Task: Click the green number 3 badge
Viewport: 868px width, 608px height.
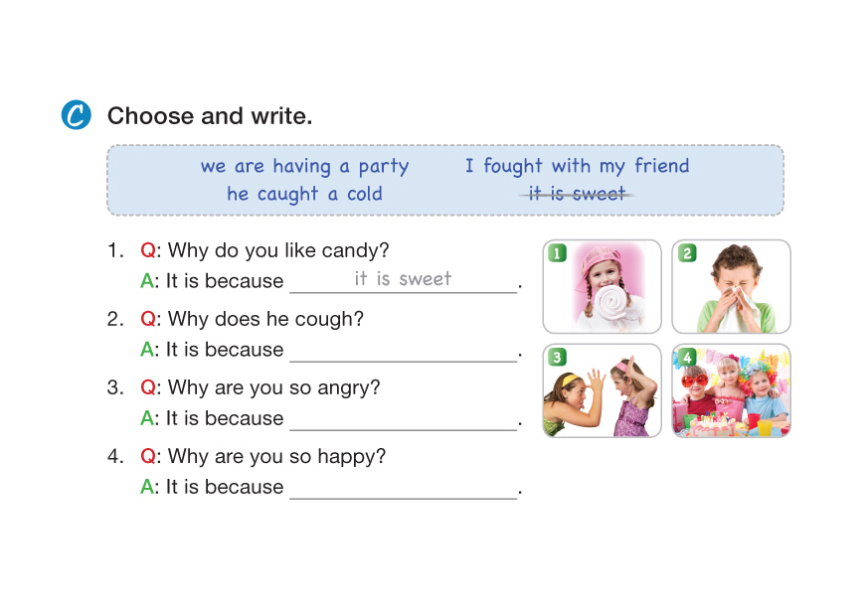Action: 558,358
